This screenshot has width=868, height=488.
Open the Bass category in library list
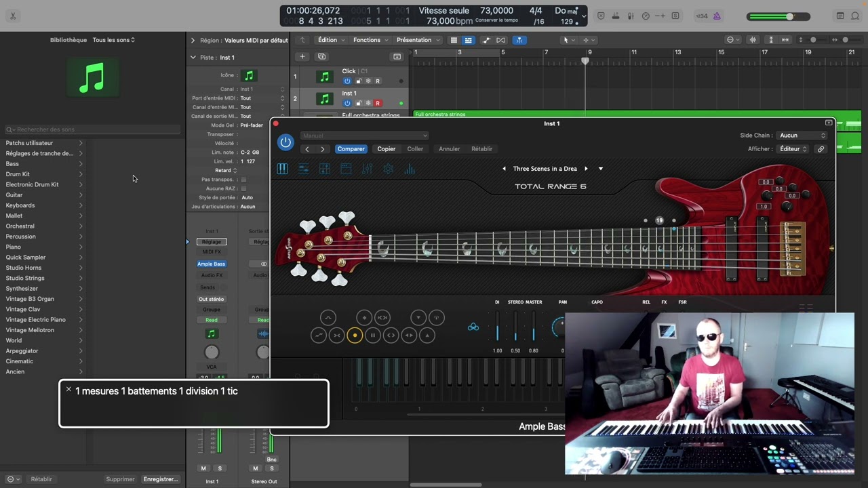coord(44,164)
